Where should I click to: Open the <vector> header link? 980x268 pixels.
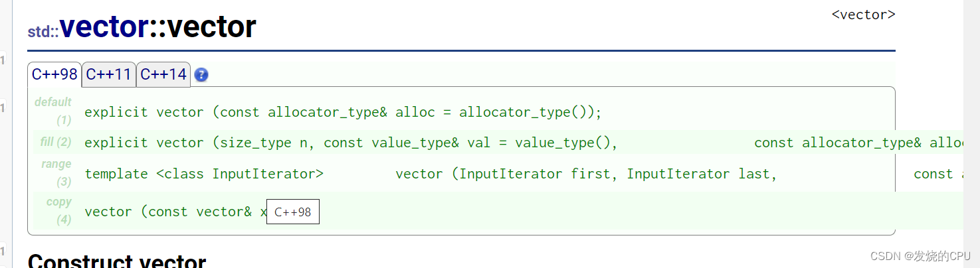863,15
